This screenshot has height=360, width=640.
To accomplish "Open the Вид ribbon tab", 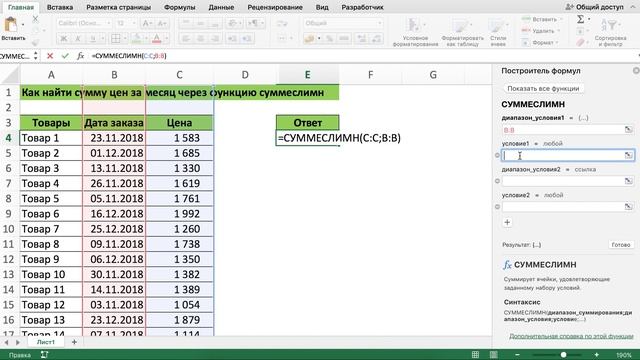I will pyautogui.click(x=322, y=7).
